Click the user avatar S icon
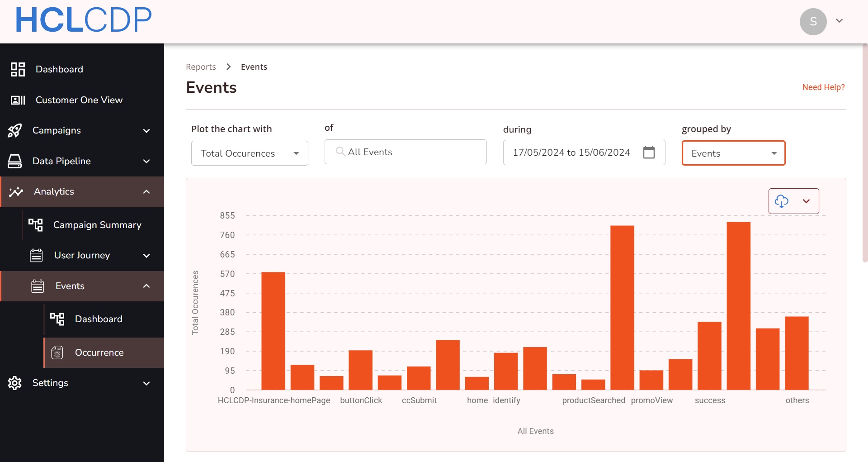 (x=813, y=21)
